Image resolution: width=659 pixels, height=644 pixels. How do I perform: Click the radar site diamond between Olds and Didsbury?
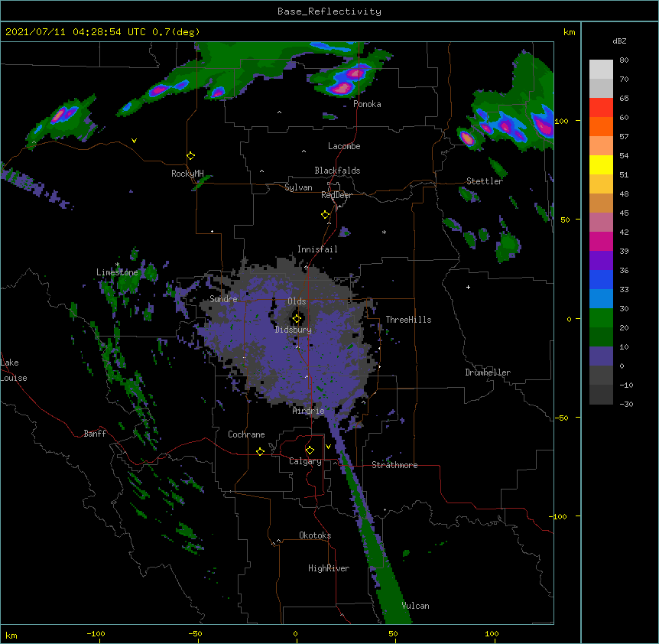click(x=297, y=319)
